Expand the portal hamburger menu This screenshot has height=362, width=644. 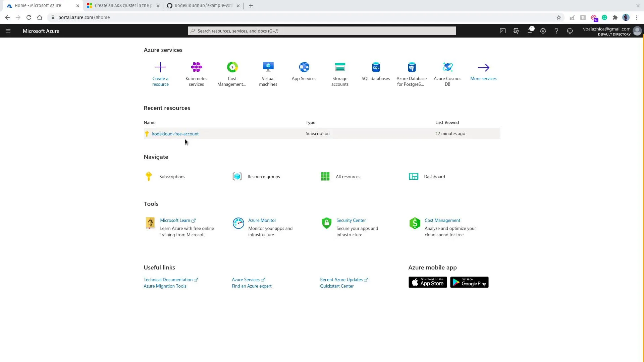(x=8, y=31)
